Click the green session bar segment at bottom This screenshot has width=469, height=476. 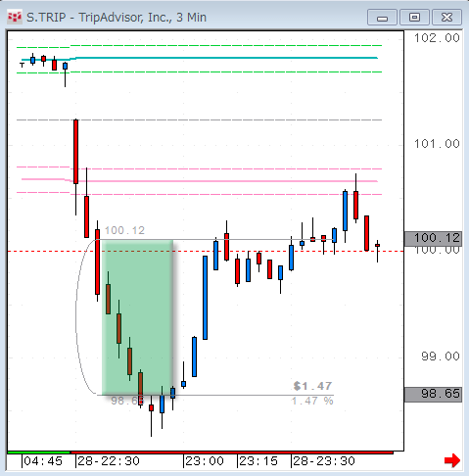point(38,452)
